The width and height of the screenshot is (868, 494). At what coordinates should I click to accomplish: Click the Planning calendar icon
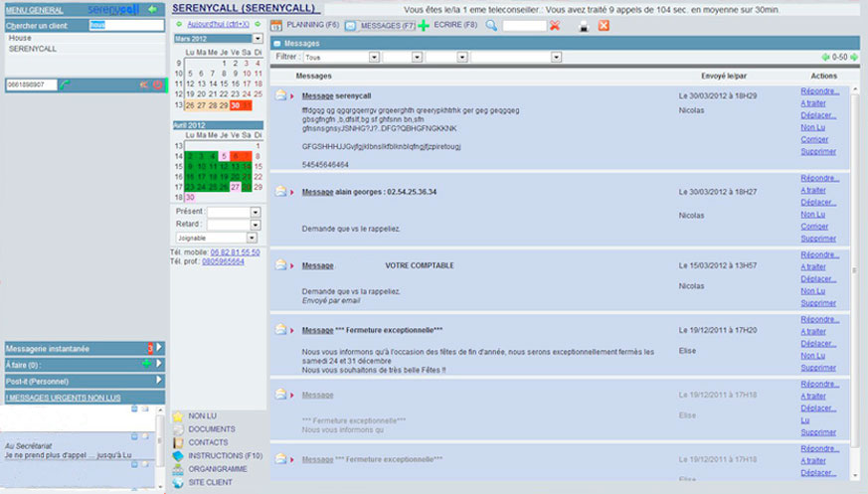(x=276, y=26)
